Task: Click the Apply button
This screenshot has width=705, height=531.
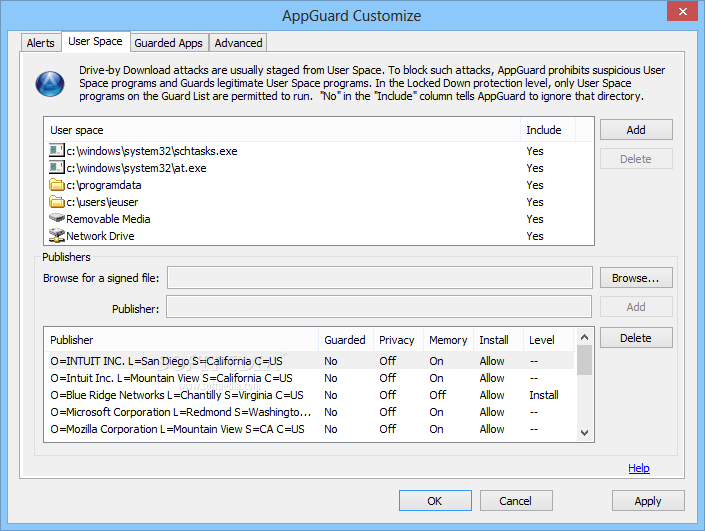Action: (x=648, y=500)
